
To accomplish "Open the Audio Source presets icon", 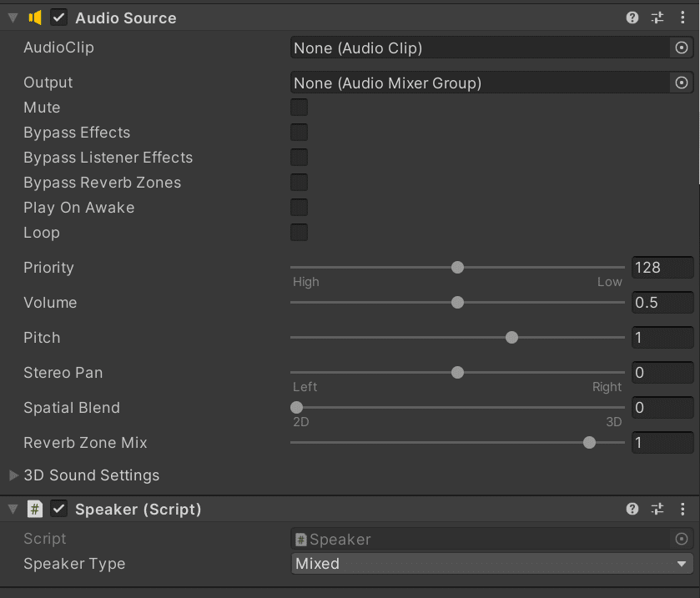I will point(657,17).
